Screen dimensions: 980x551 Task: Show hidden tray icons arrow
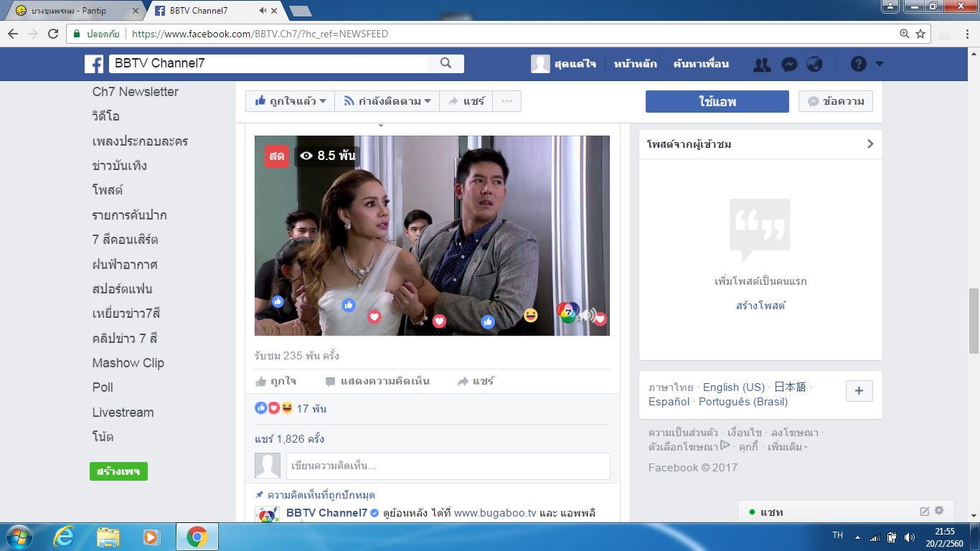pos(857,537)
